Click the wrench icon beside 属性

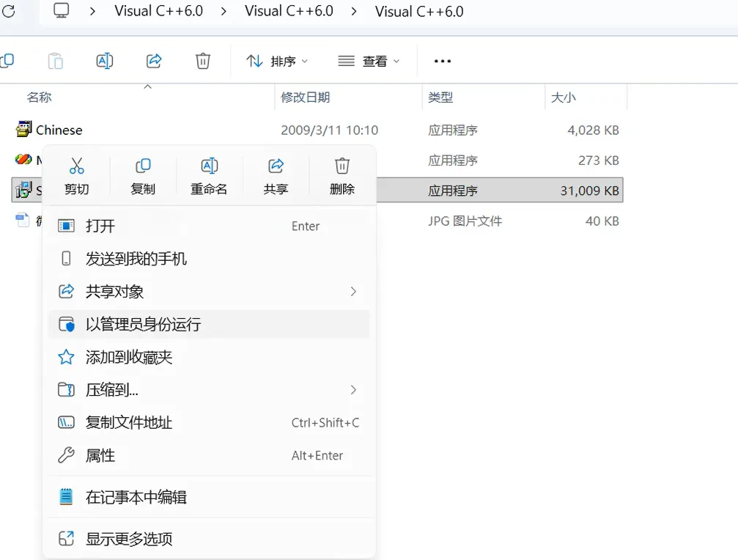[66, 455]
